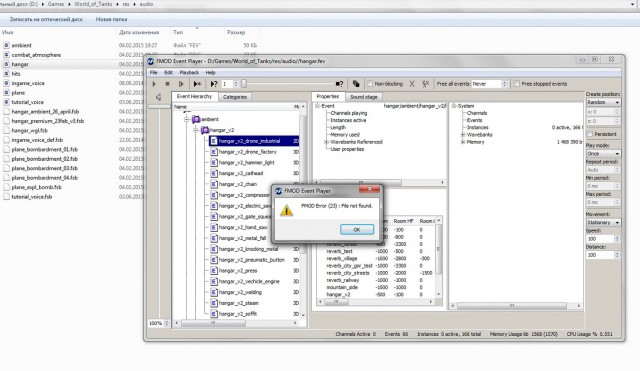This screenshot has width=640, height=371.
Task: Click the tutorial_voice FEV file icon in Explorer
Action: click(6, 102)
